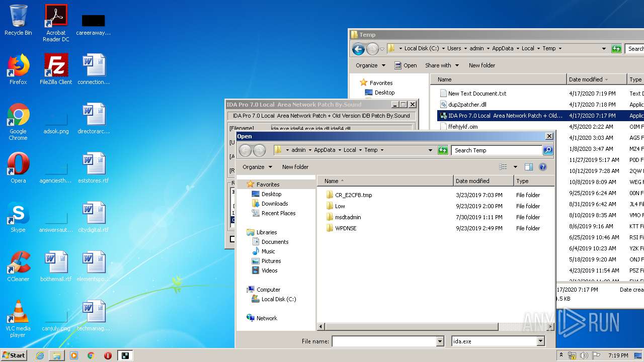Screen dimensions: 644x362
Task: Toggle the preview pane in Open dialog
Action: pos(528,167)
